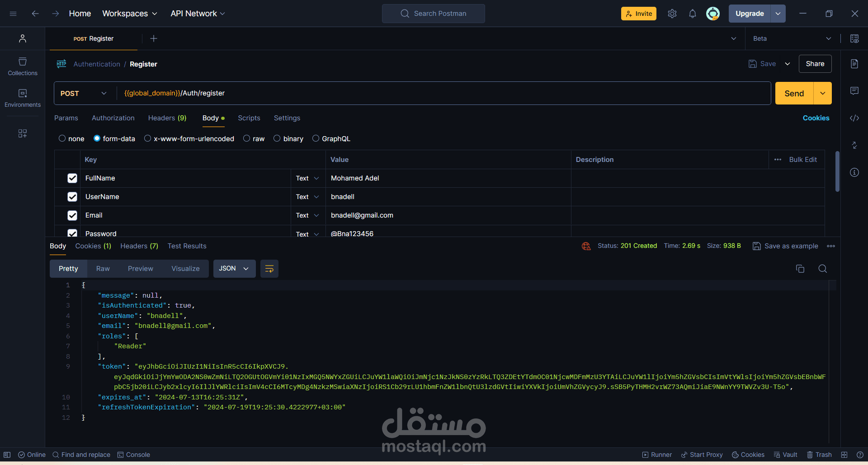Screen dimensions: 868x465
Task: Open the notifications bell
Action: [692, 14]
